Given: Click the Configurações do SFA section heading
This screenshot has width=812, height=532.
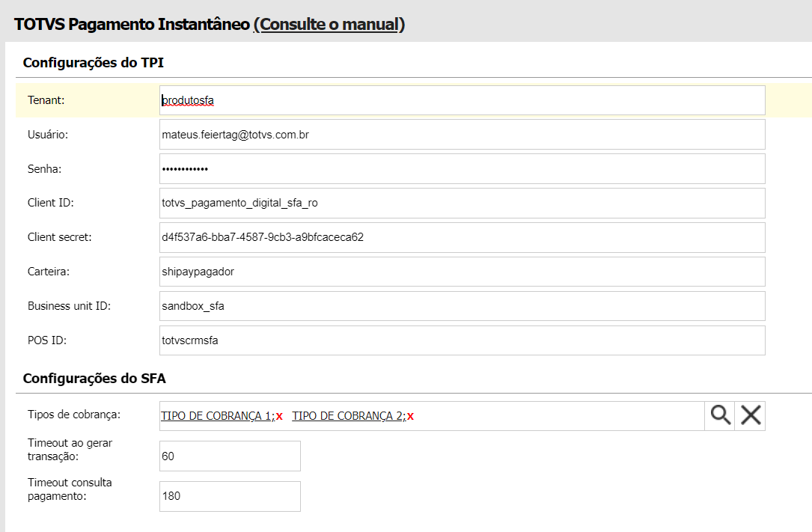Looking at the screenshot, I should tap(94, 379).
